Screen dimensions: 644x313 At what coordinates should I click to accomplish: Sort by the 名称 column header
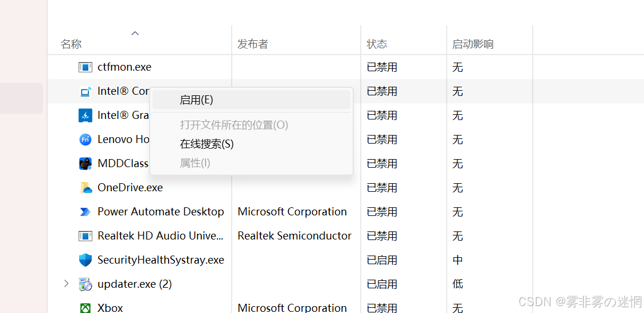tap(71, 44)
